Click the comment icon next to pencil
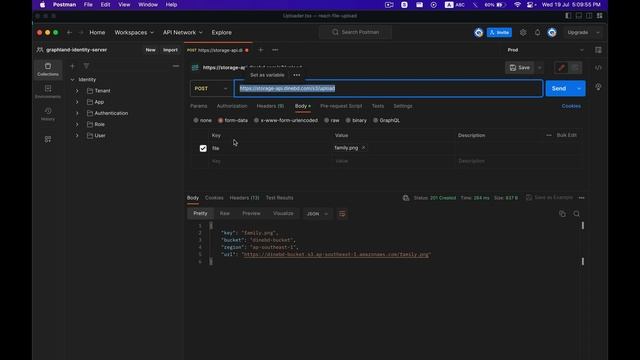Viewport: 640px width, 360px height. point(575,68)
